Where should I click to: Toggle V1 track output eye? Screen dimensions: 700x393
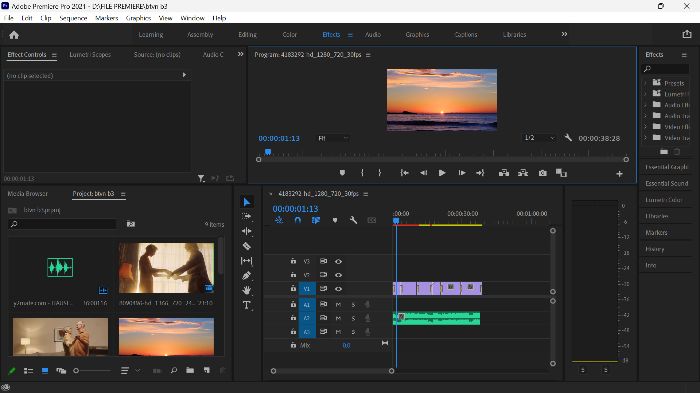point(338,289)
